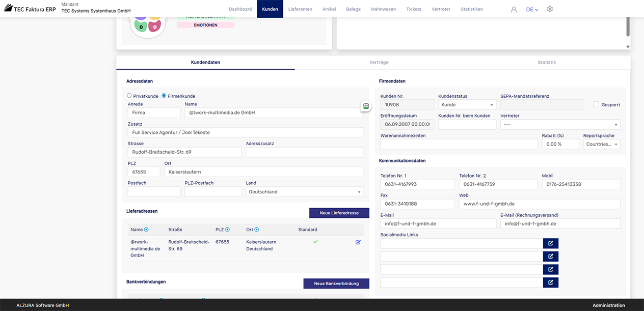Sort delivery addresses by PLZ icon
This screenshot has width=644, height=311.
[227, 230]
